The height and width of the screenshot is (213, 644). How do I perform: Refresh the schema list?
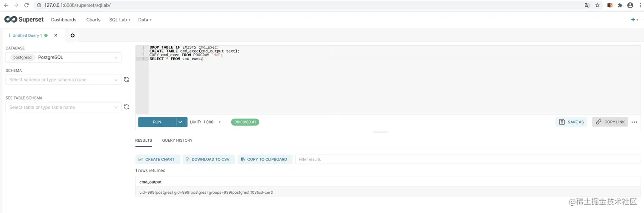126,79
